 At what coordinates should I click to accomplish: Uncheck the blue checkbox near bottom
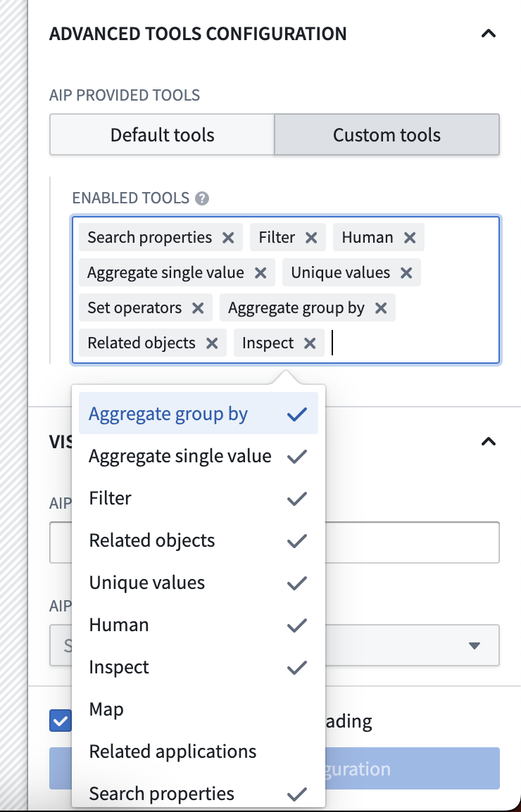[x=60, y=721]
